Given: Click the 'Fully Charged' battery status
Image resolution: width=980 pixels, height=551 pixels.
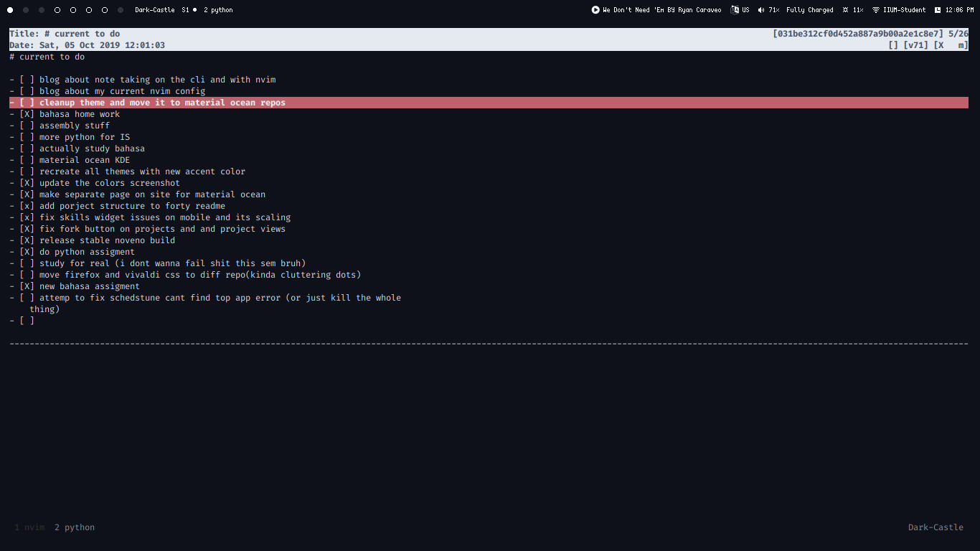Looking at the screenshot, I should tap(810, 10).
